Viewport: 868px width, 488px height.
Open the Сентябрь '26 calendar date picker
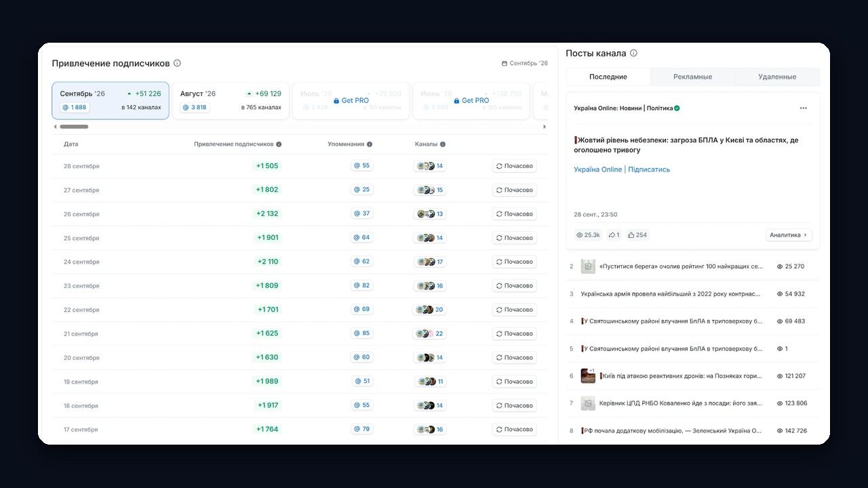click(524, 63)
